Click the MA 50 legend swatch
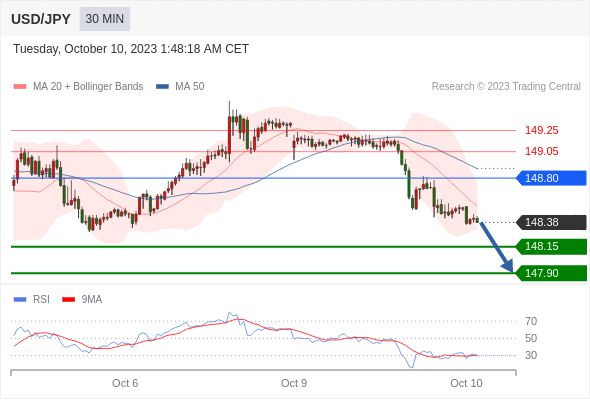Viewport: 590px width, 400px height. click(162, 87)
